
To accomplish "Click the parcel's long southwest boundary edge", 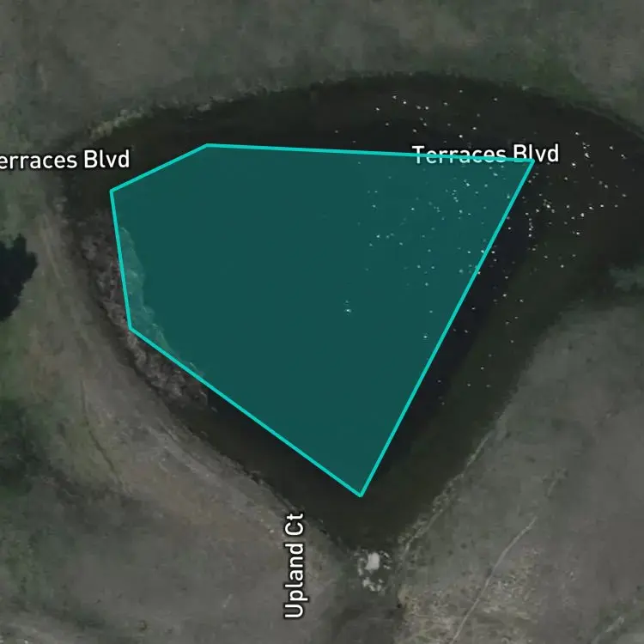I will tap(246, 411).
